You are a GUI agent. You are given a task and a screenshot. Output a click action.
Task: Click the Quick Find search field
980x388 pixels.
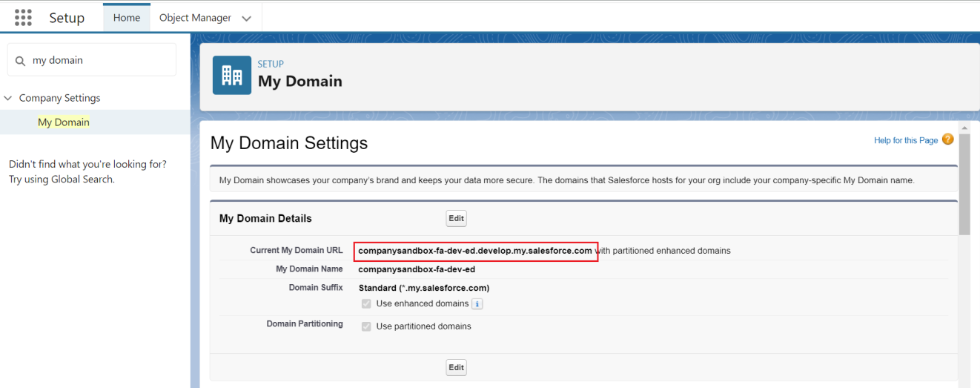click(100, 60)
